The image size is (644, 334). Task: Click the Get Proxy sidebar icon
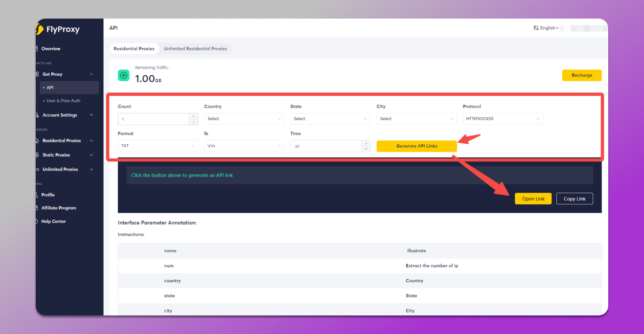(38, 74)
